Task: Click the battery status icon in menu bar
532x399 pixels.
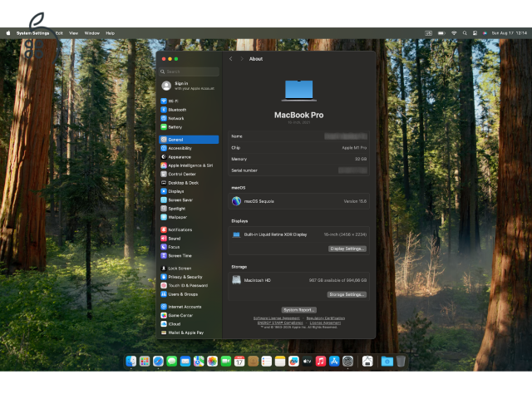Action: coord(441,33)
